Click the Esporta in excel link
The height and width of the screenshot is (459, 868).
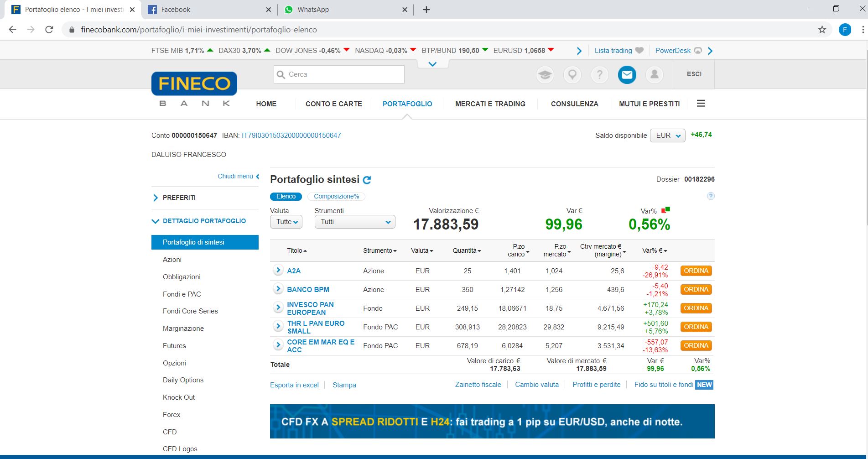pyautogui.click(x=294, y=385)
